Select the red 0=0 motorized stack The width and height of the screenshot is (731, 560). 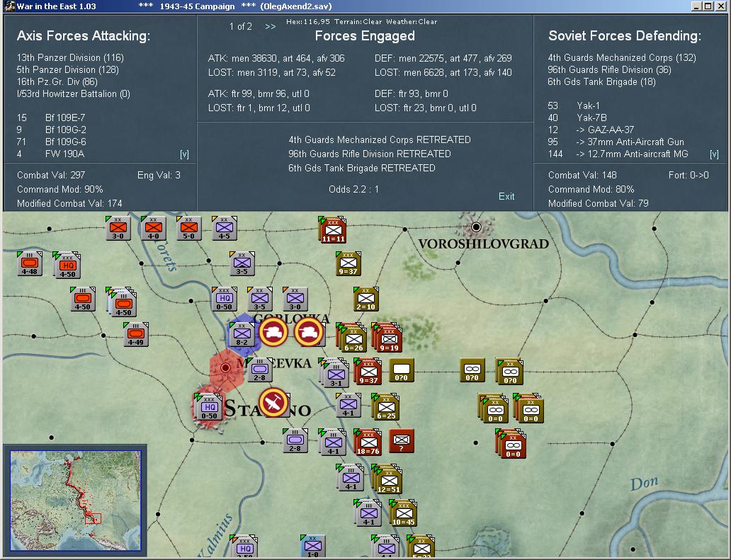coord(511,443)
